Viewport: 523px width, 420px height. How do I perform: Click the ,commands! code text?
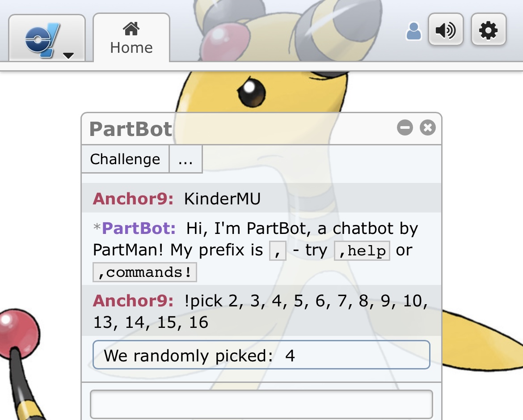coord(145,272)
